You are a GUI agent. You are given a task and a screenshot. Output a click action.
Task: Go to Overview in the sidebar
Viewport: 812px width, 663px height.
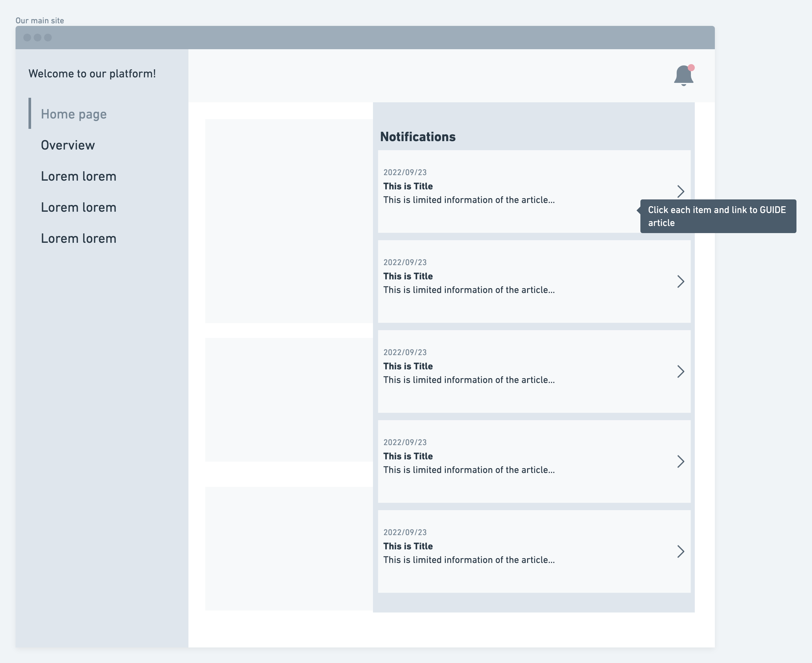[68, 145]
